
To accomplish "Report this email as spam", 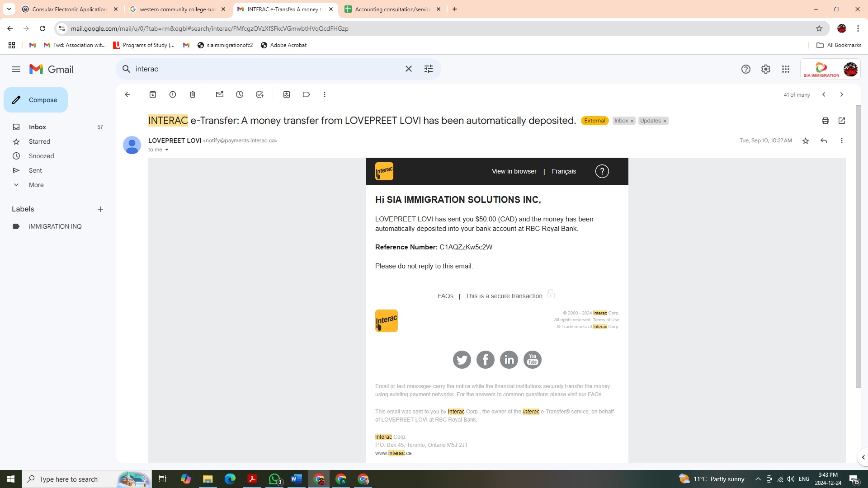I will pyautogui.click(x=173, y=94).
